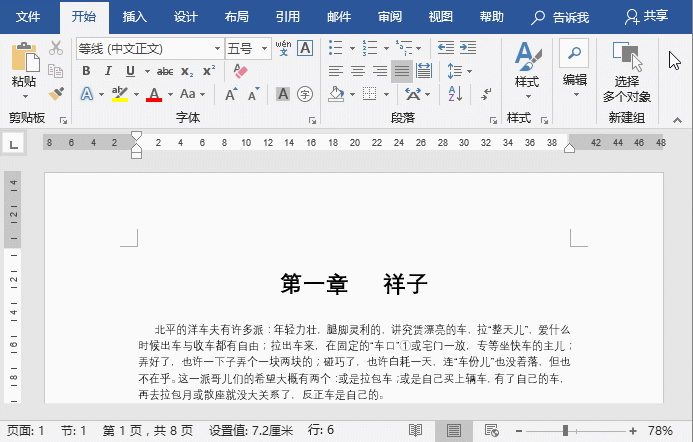693x442 pixels.
Task: Click the Editing search icon
Action: click(574, 53)
